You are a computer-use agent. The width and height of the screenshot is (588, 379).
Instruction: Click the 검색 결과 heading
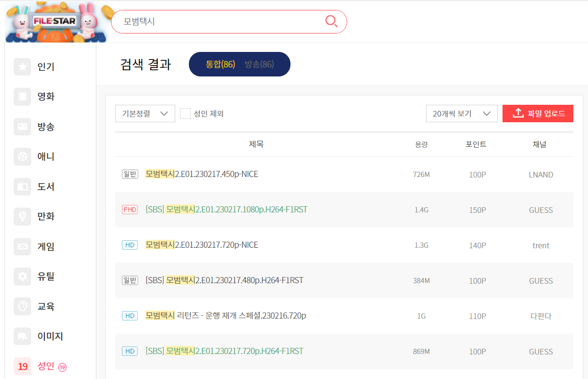(x=145, y=64)
